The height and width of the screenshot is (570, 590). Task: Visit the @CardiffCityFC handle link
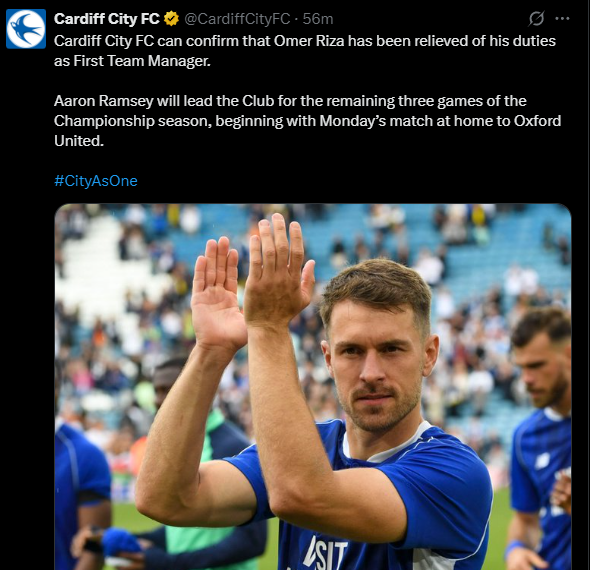point(237,19)
